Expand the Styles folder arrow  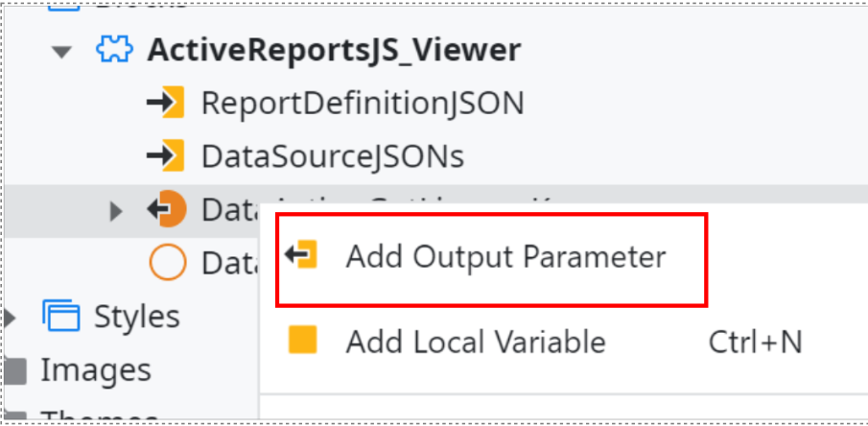pyautogui.click(x=9, y=318)
